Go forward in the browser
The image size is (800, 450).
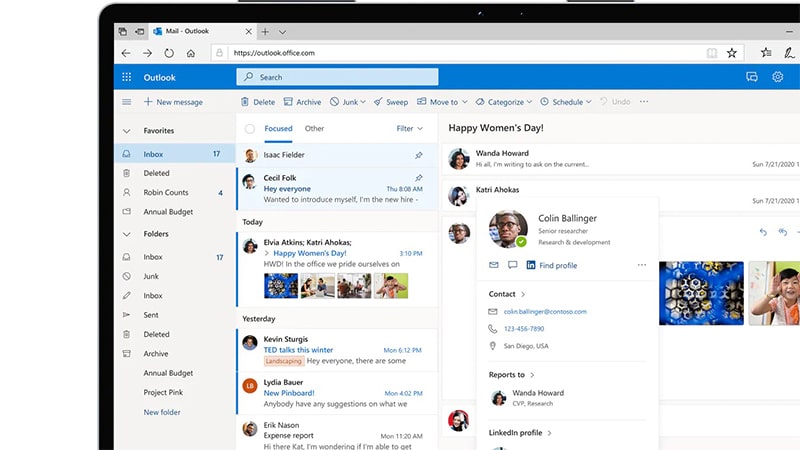click(x=147, y=53)
